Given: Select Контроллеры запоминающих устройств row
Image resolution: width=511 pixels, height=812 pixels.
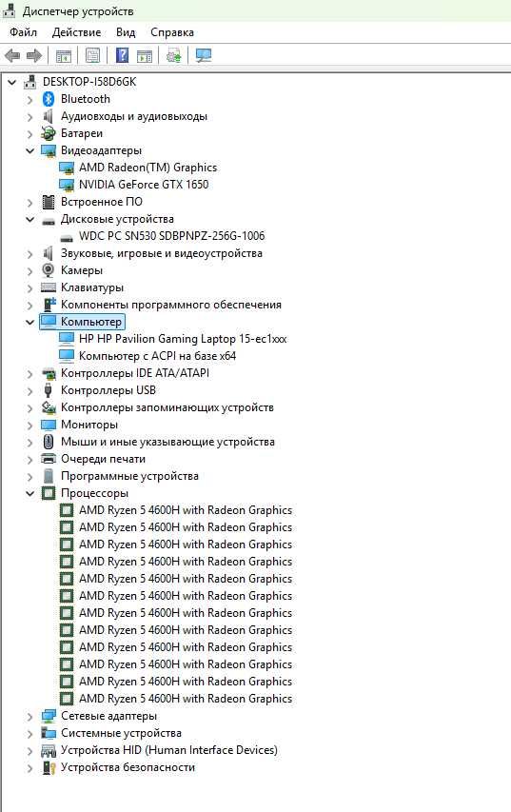Looking at the screenshot, I should (167, 407).
